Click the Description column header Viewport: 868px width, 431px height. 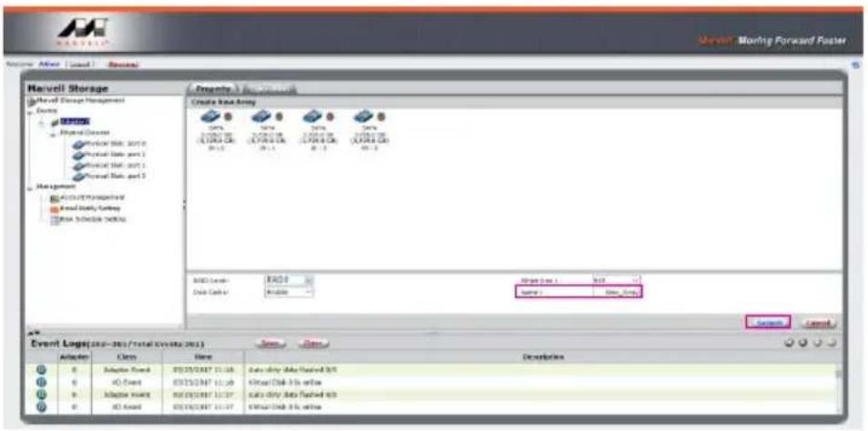point(543,357)
